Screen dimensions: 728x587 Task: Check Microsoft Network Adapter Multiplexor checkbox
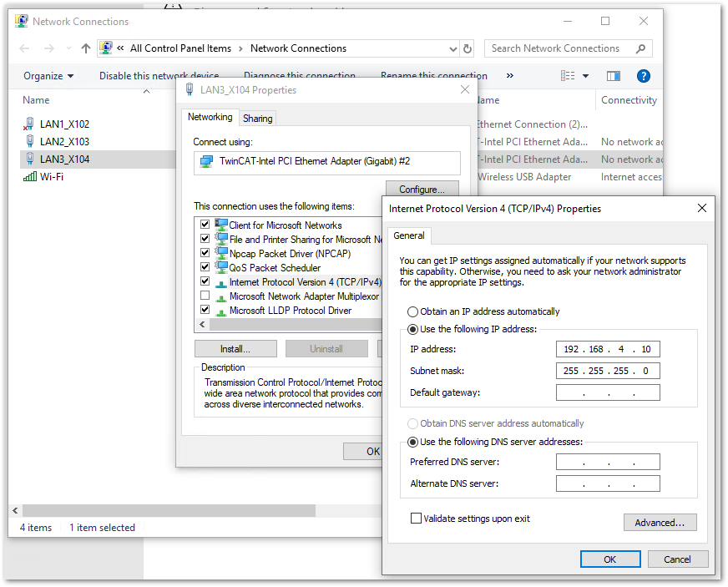[x=205, y=296]
